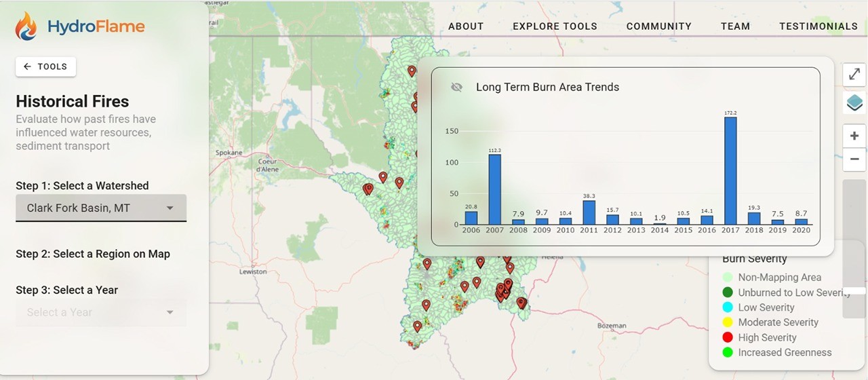Open the map layers icon

tap(854, 103)
